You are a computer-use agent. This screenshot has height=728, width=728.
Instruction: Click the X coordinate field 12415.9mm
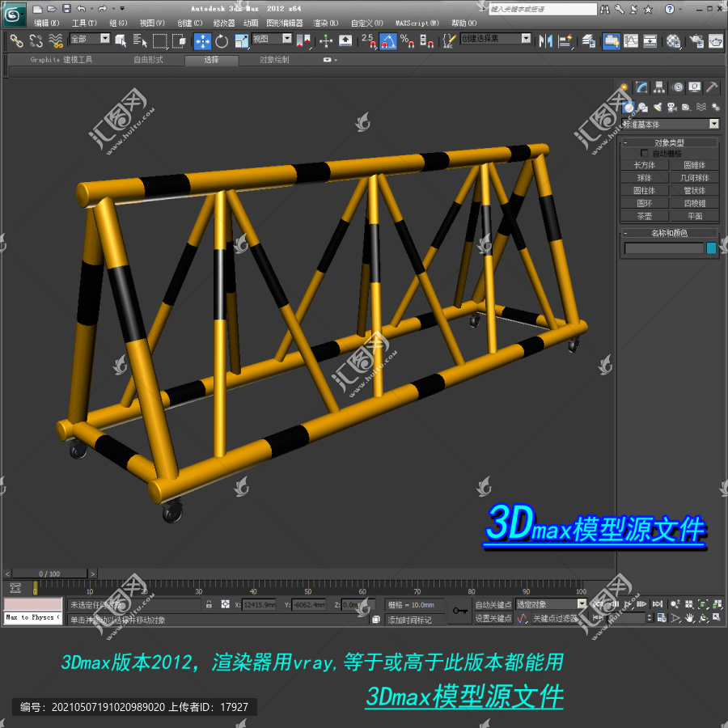click(x=259, y=604)
